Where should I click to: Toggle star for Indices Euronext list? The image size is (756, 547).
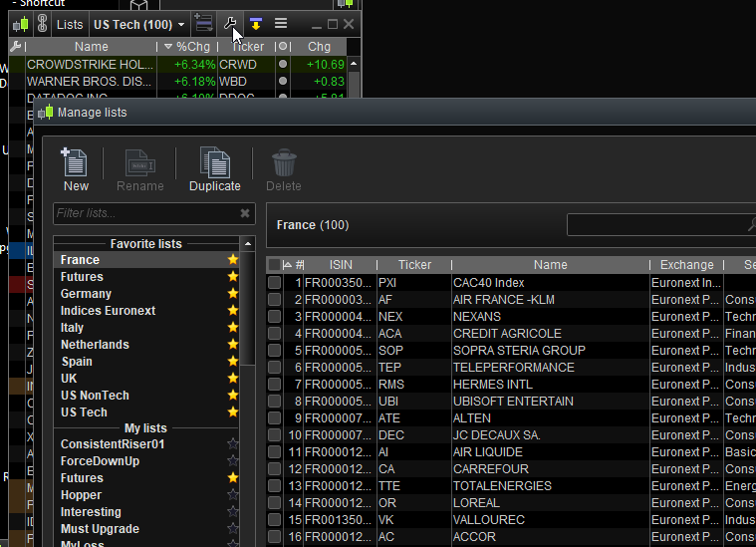pos(233,310)
